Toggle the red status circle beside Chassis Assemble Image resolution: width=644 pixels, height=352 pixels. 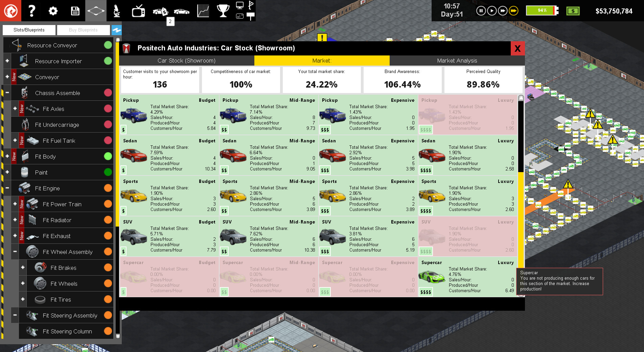(x=108, y=93)
